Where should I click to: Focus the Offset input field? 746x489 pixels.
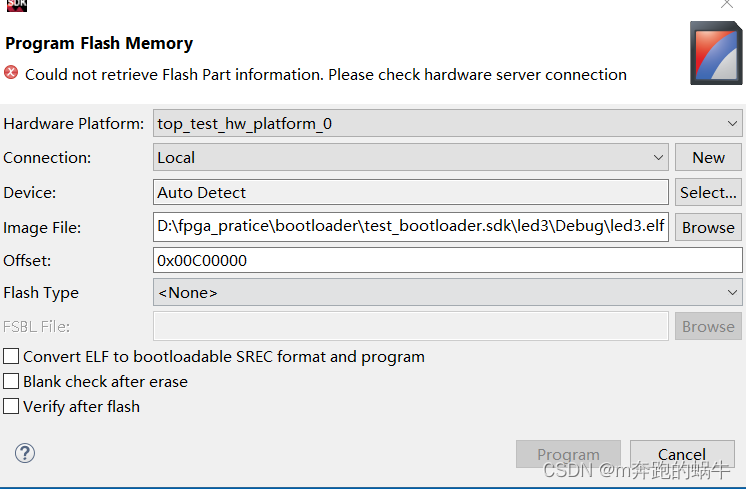tap(447, 260)
